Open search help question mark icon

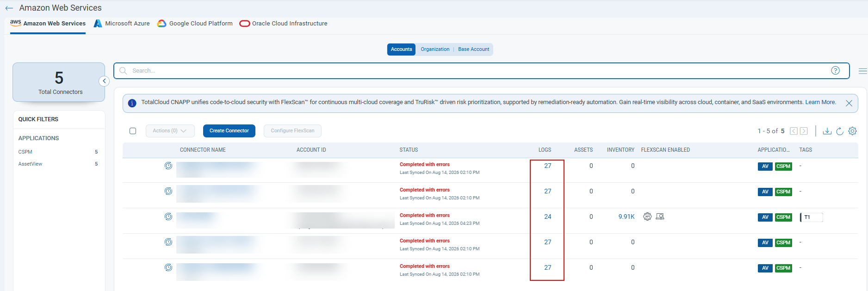(x=835, y=70)
